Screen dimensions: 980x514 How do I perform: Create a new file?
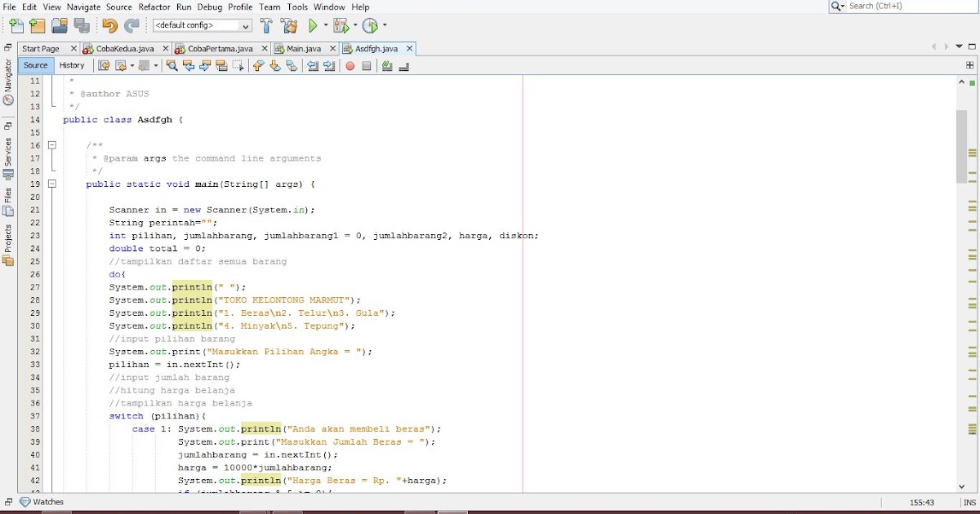point(16,25)
